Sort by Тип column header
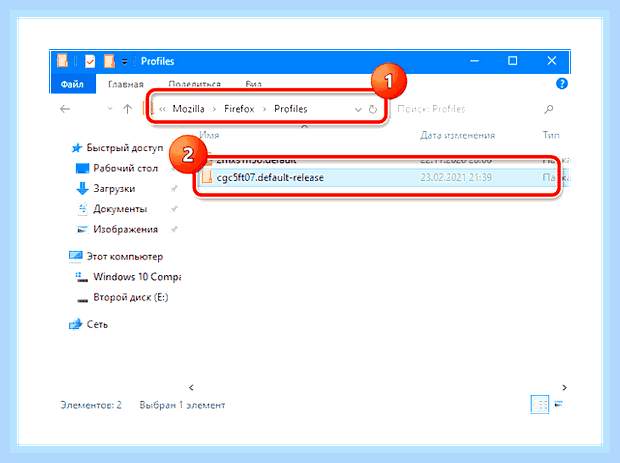The width and height of the screenshot is (620, 463). click(x=551, y=135)
